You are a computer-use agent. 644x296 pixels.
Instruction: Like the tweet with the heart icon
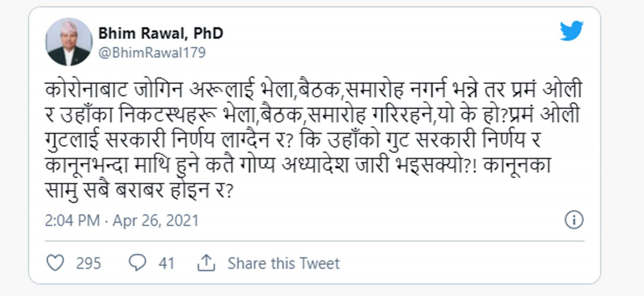pyautogui.click(x=55, y=263)
